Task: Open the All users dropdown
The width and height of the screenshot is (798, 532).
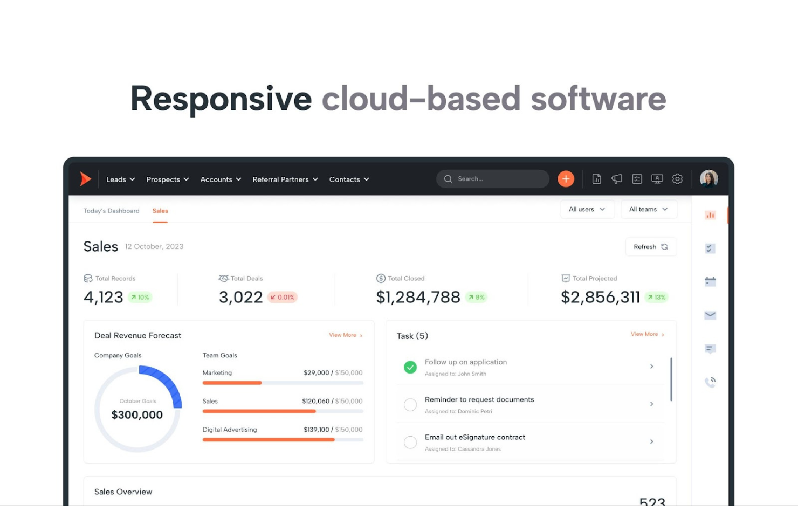Action: point(587,209)
